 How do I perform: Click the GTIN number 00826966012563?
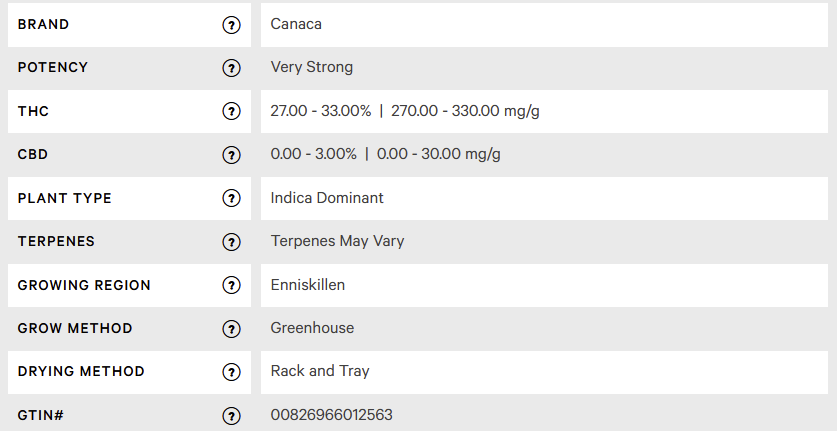(x=331, y=415)
